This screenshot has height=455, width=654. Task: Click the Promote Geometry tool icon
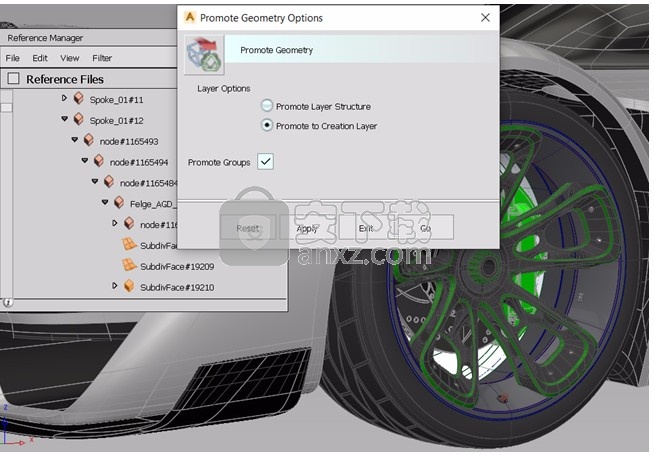click(204, 55)
